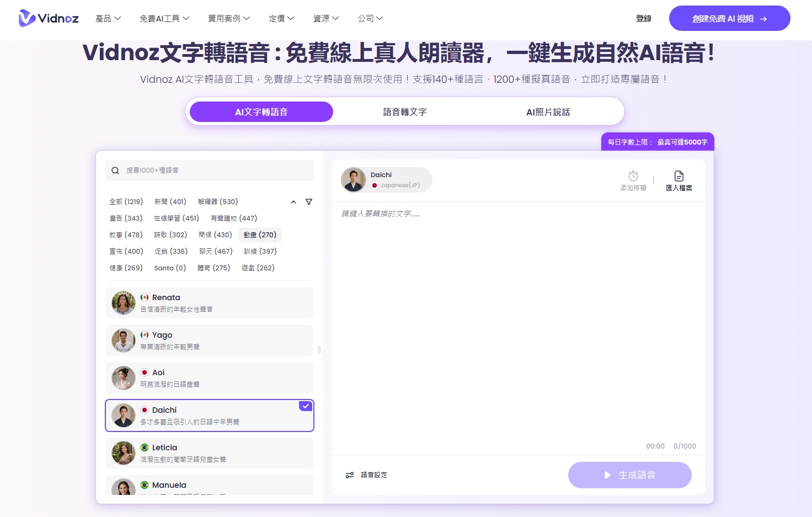Filter by 體育 (275) category

coord(214,268)
